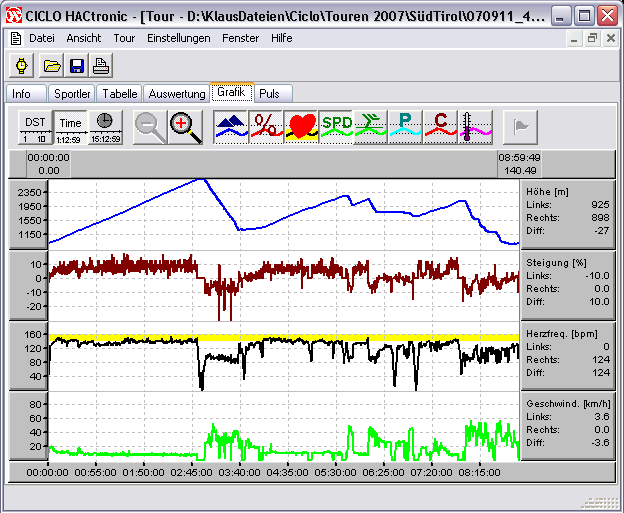Click the 08:15:00 time axis label
624x513 pixels.
click(x=479, y=473)
